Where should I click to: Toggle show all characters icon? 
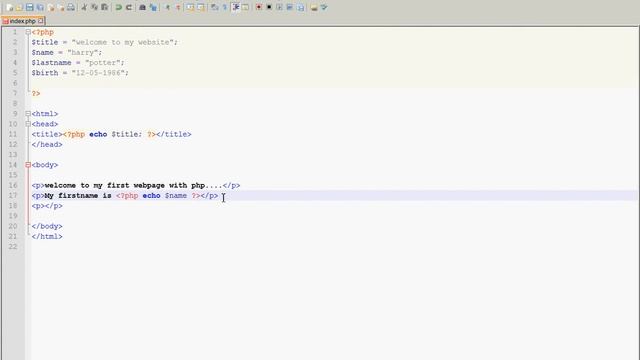pos(225,7)
